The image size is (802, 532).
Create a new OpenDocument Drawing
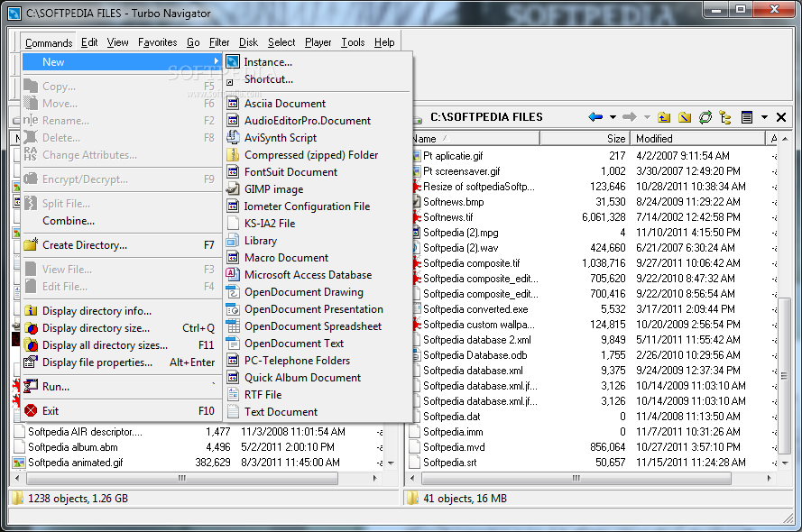pos(318,292)
